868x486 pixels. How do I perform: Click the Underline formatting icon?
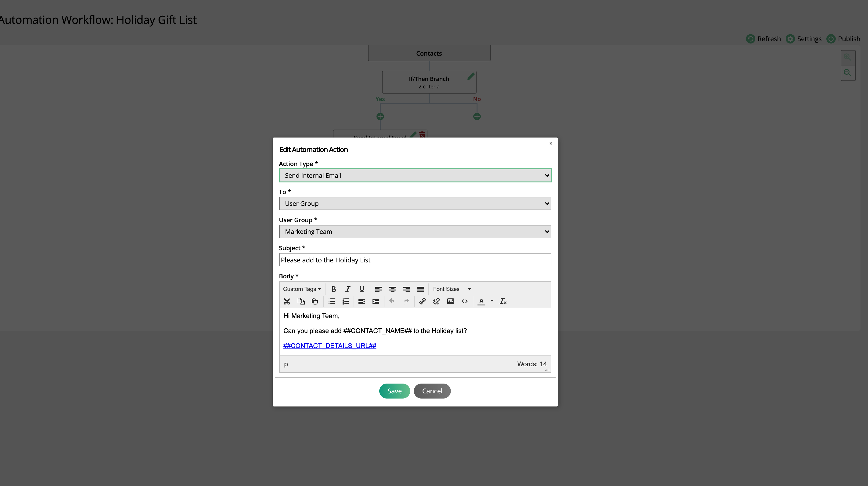pos(361,289)
